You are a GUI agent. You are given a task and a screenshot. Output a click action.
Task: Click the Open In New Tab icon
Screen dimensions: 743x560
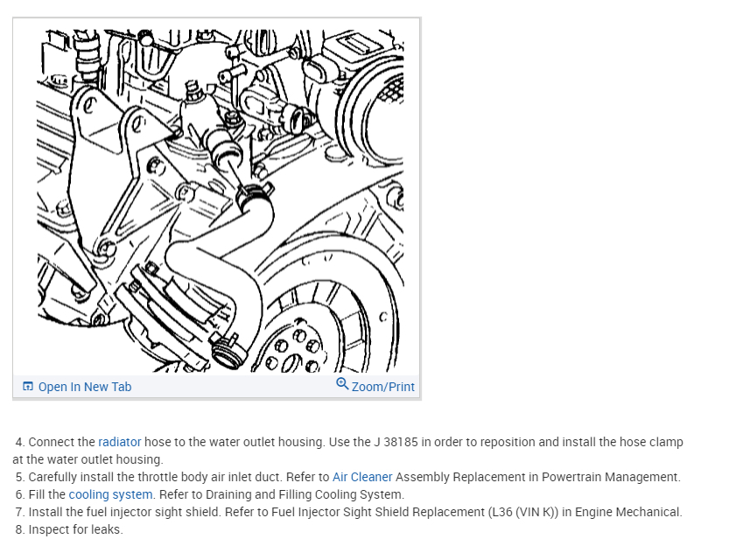(28, 387)
